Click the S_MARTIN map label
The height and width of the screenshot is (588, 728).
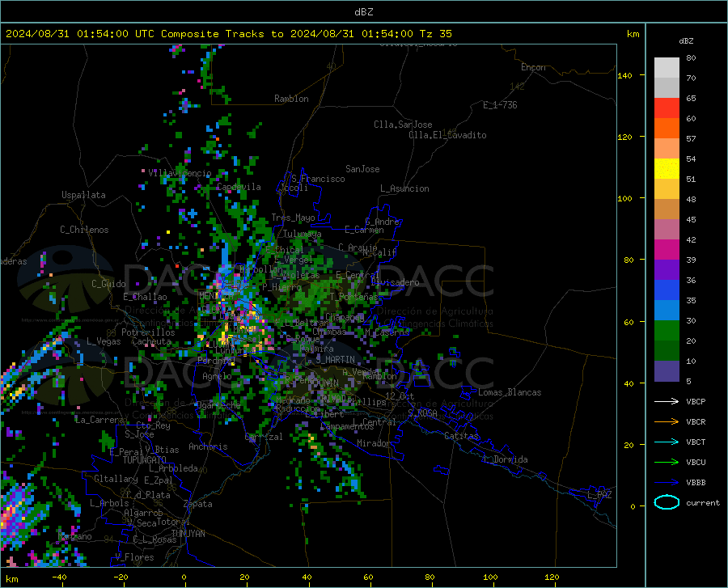335,360
